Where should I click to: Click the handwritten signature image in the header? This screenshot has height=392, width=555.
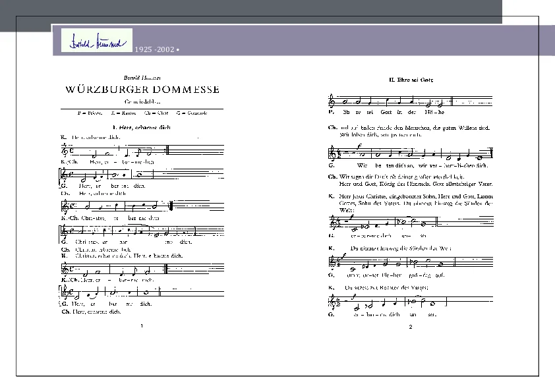click(x=97, y=40)
